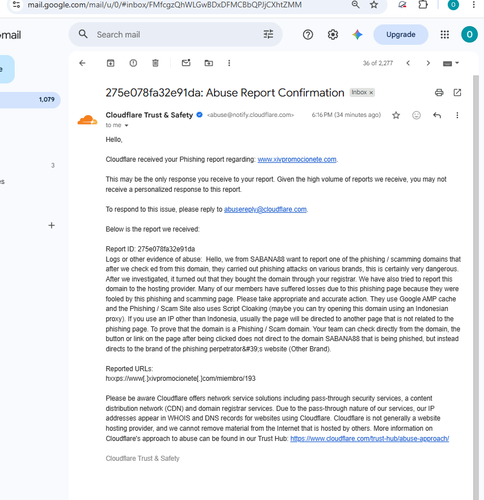Open Gmail Settings gear

click(x=333, y=34)
